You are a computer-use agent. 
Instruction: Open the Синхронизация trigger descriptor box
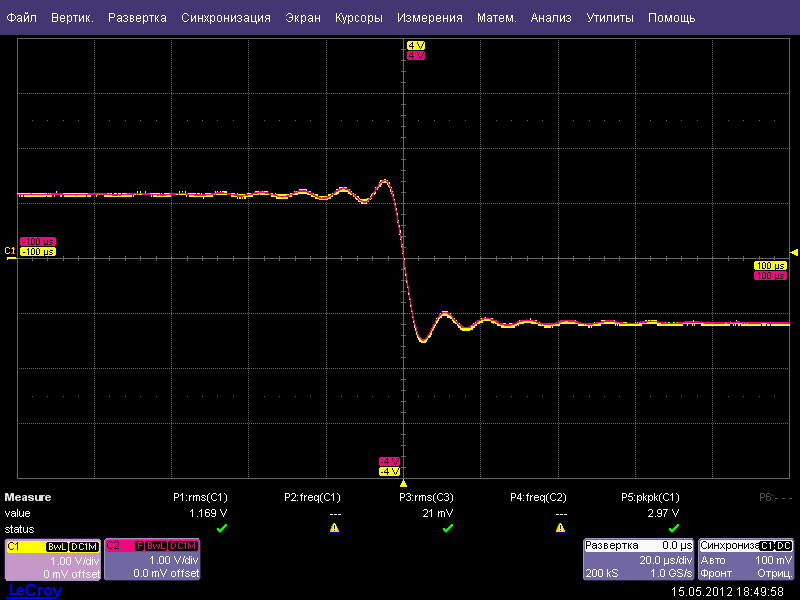(x=746, y=560)
